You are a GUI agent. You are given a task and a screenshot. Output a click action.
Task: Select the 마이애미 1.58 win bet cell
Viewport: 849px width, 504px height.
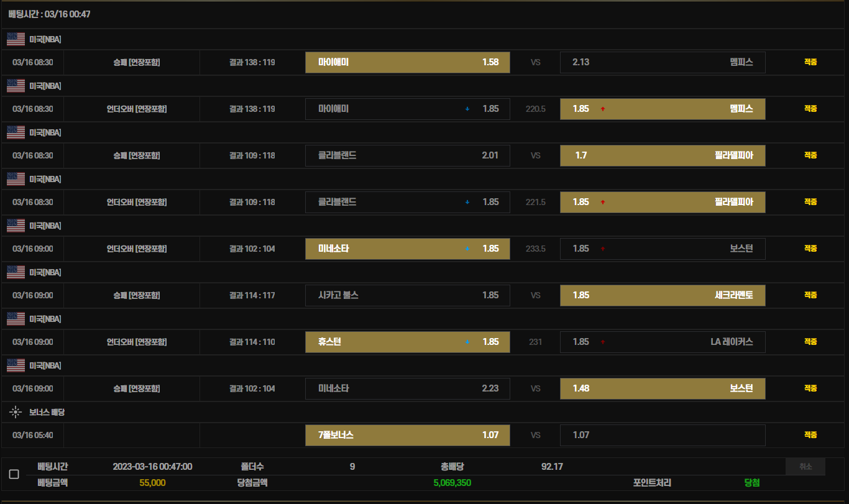coord(408,62)
